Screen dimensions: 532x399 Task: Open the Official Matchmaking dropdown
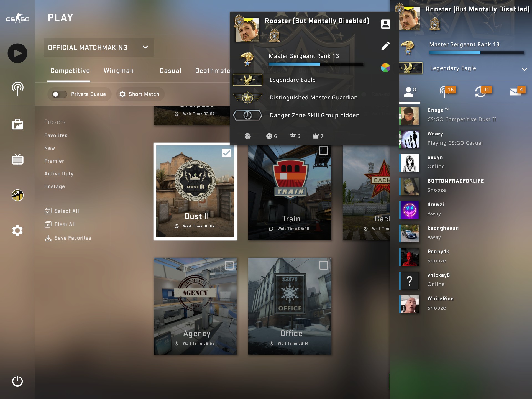99,47
